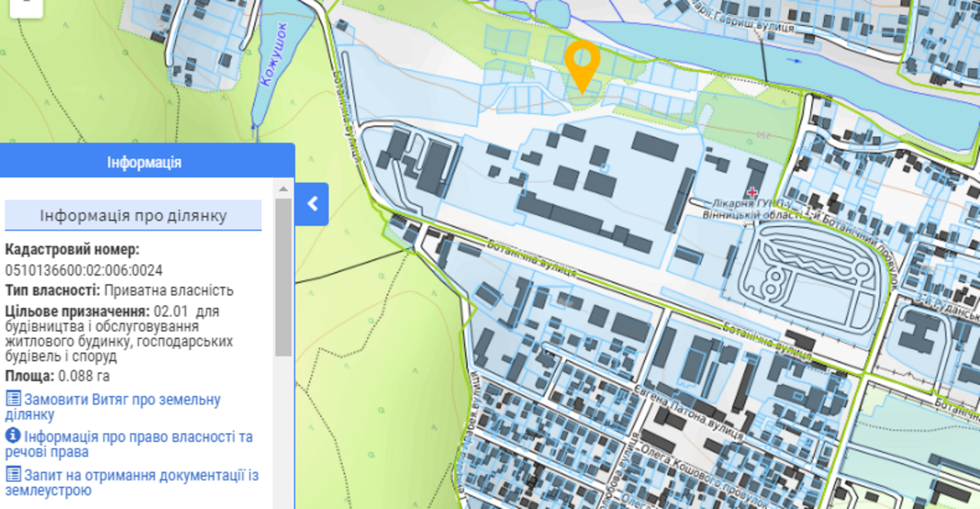Click scrollbar up arrow in info panel
The image size is (980, 509).
(x=283, y=188)
